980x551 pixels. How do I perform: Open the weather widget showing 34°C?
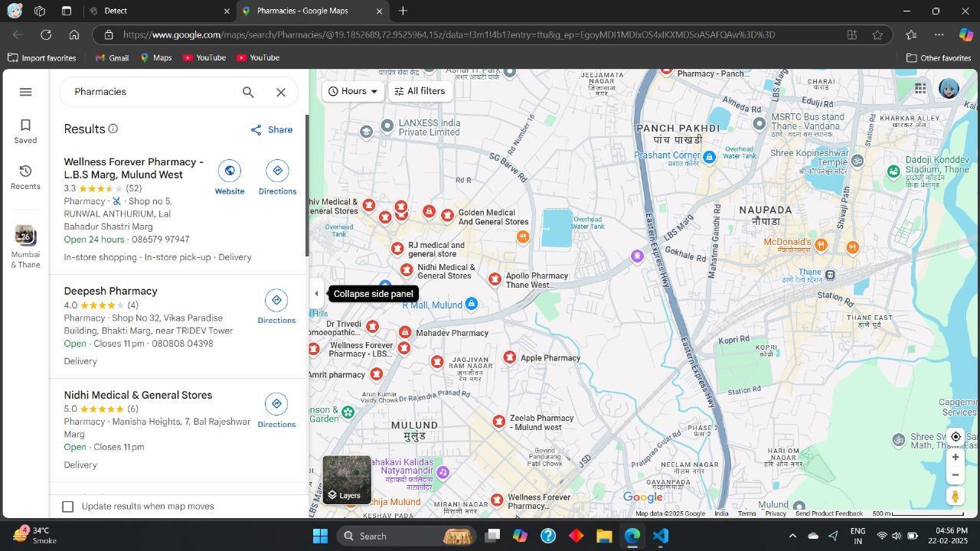pyautogui.click(x=34, y=536)
